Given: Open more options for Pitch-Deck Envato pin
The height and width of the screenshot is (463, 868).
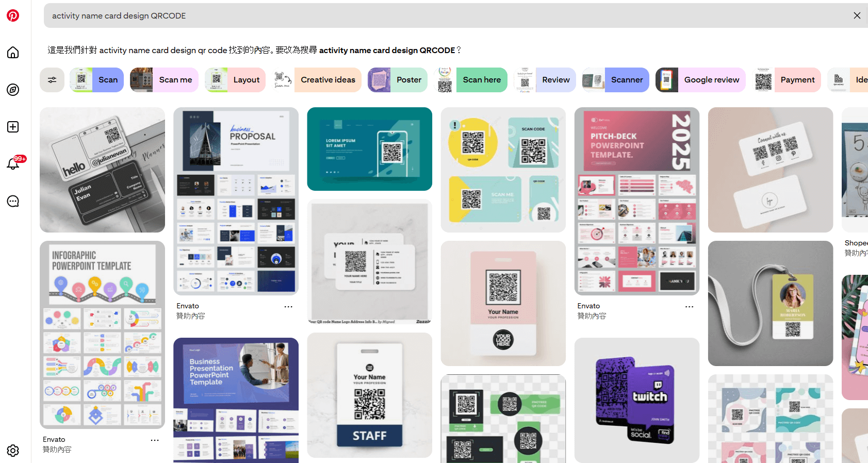Looking at the screenshot, I should coord(689,306).
